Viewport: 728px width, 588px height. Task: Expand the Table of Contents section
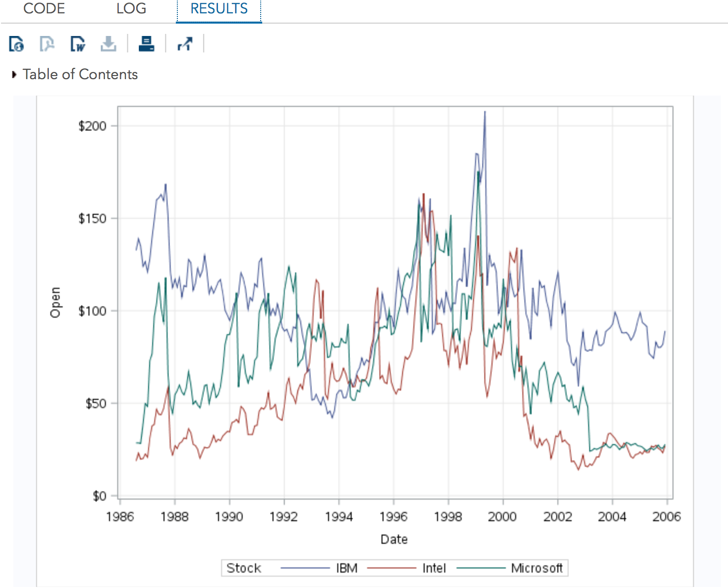tap(14, 74)
